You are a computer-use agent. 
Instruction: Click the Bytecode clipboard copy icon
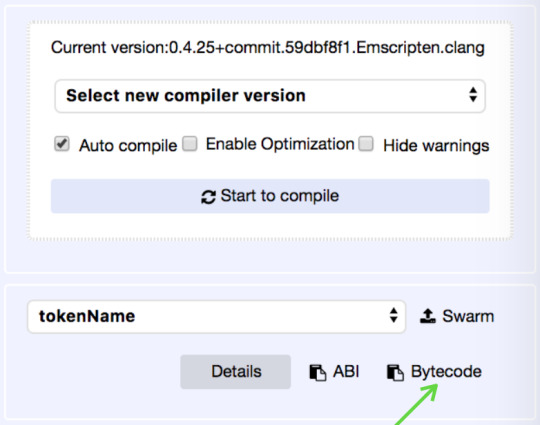tap(395, 373)
